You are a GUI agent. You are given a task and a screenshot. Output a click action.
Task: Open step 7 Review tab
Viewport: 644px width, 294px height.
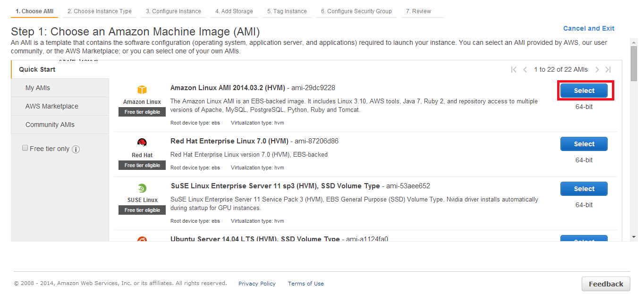422,11
